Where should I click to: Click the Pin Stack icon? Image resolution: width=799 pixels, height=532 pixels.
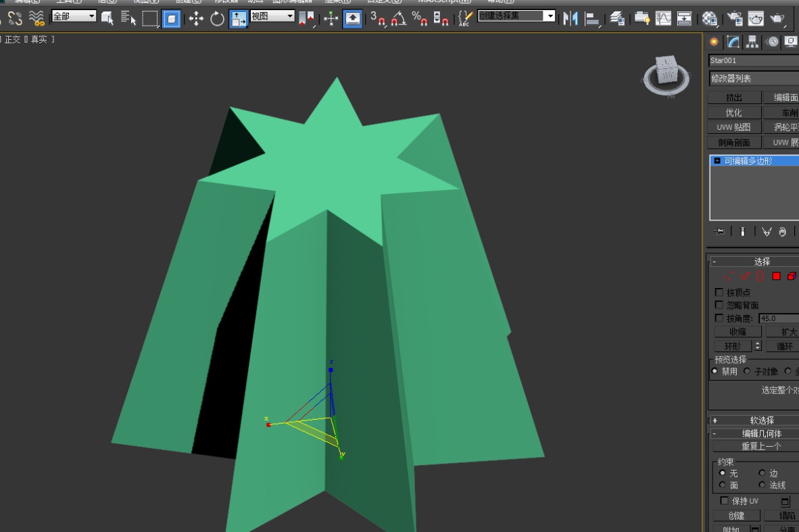pos(719,232)
